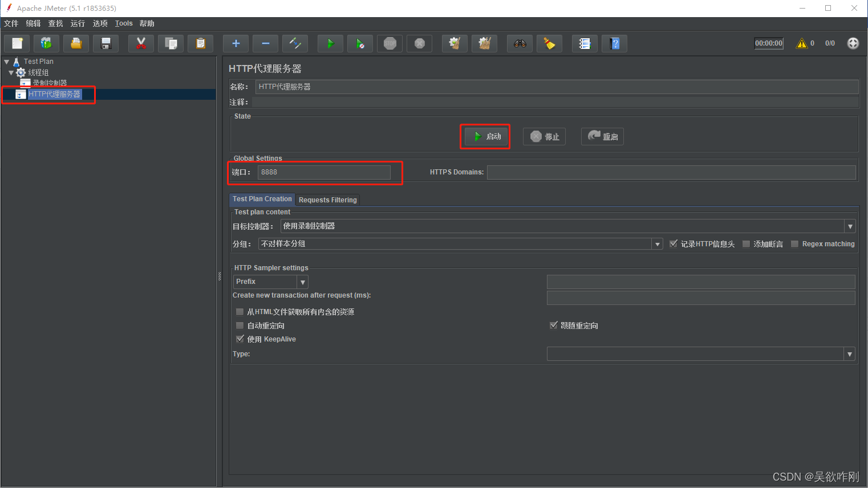Uncheck the 跟随重定向 checkbox
868x488 pixels.
coord(553,325)
